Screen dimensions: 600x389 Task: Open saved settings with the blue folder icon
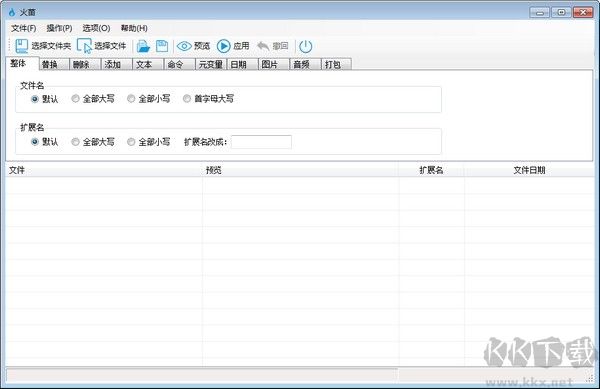[143, 46]
